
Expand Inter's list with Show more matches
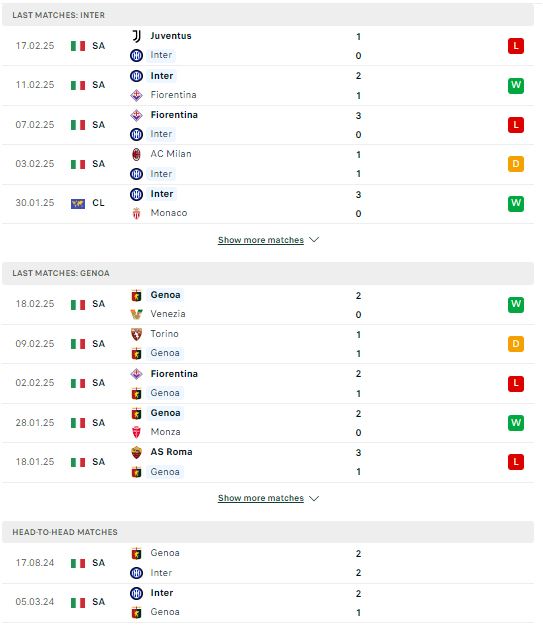click(261, 240)
